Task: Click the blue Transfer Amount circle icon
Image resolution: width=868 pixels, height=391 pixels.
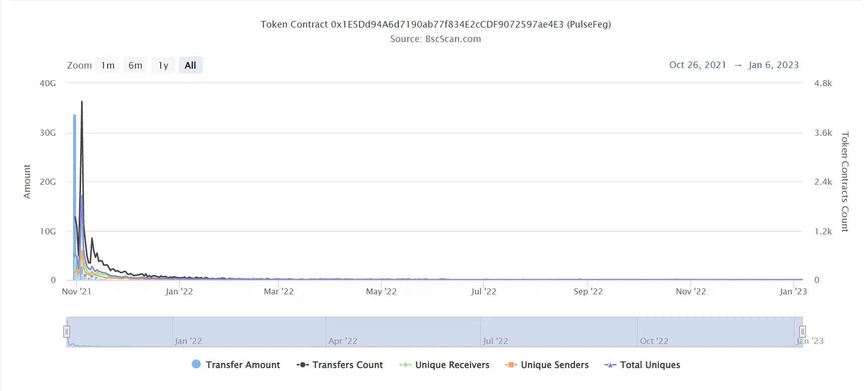Action: point(196,364)
